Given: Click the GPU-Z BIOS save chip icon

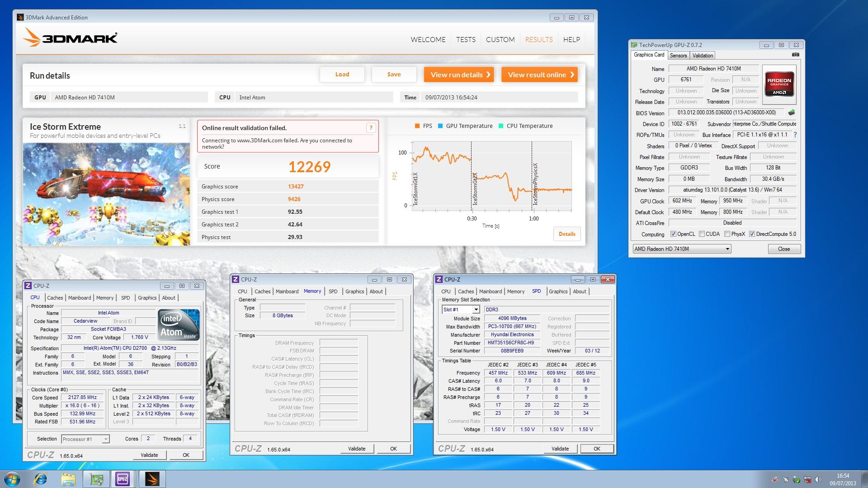Looking at the screenshot, I should pos(792,113).
